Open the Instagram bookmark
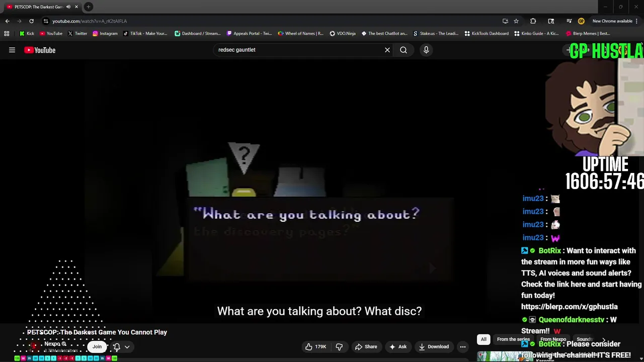Viewport: 644px width, 362px height. [x=105, y=34]
